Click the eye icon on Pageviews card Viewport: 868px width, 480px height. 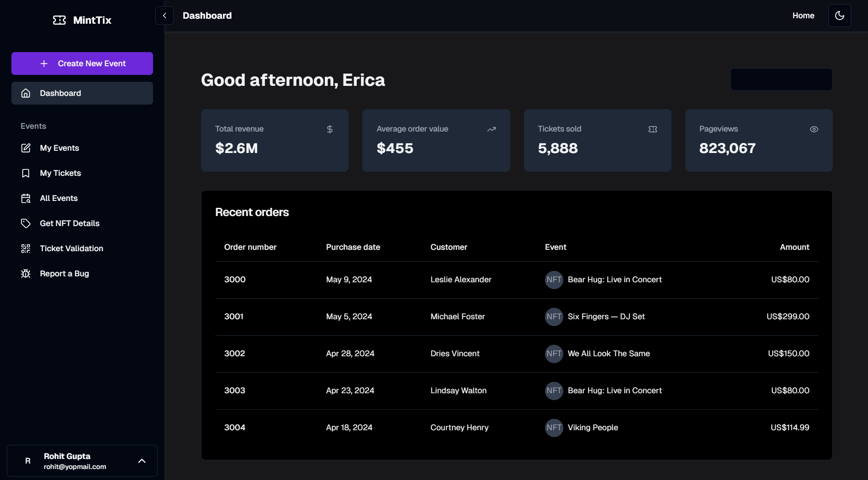pyautogui.click(x=814, y=129)
